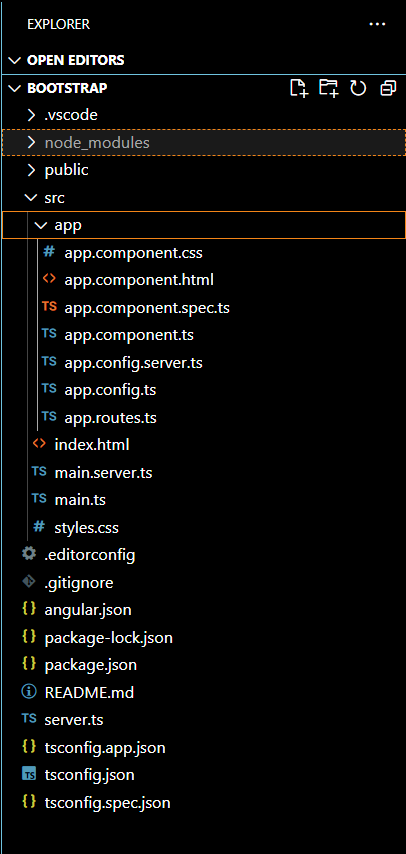This screenshot has width=406, height=854.
Task: Collapse the BOOTSTRAP project section
Action: pos(59,88)
